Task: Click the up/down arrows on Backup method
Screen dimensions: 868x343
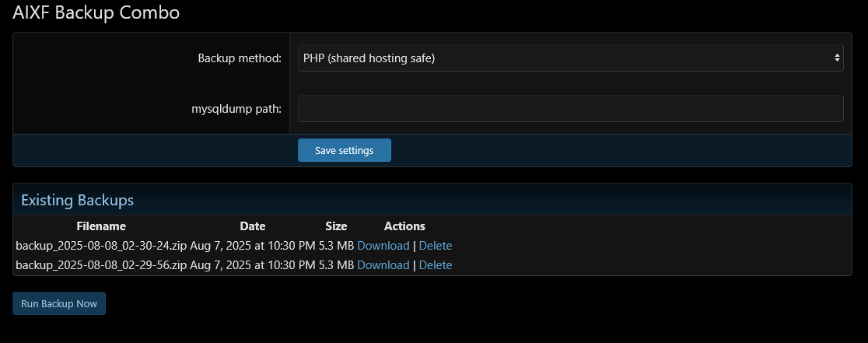Action: (x=837, y=58)
